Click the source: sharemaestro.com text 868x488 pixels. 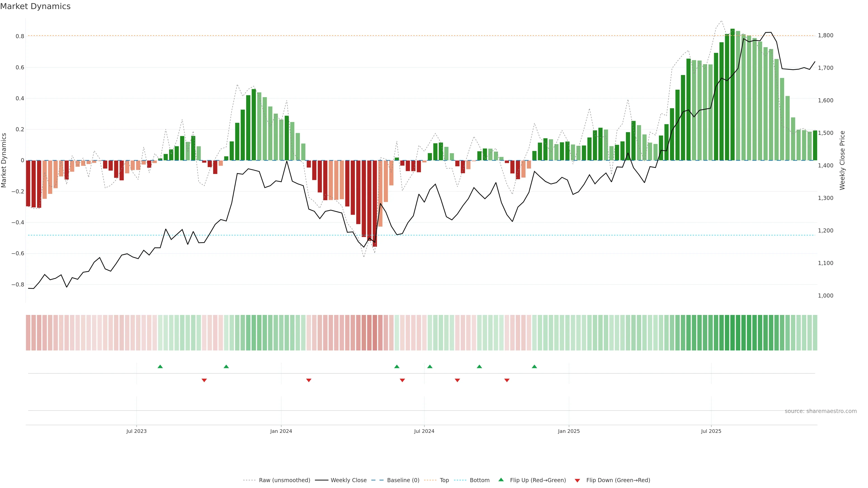point(821,411)
